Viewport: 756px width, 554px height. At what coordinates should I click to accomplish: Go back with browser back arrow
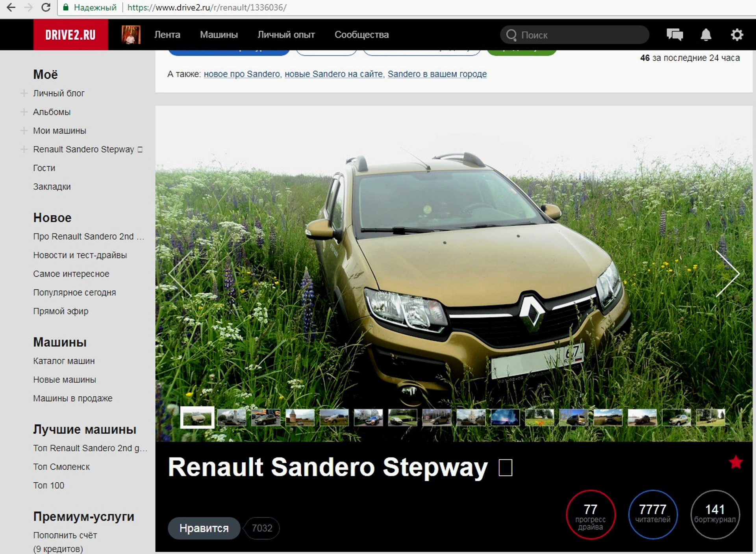click(x=11, y=7)
